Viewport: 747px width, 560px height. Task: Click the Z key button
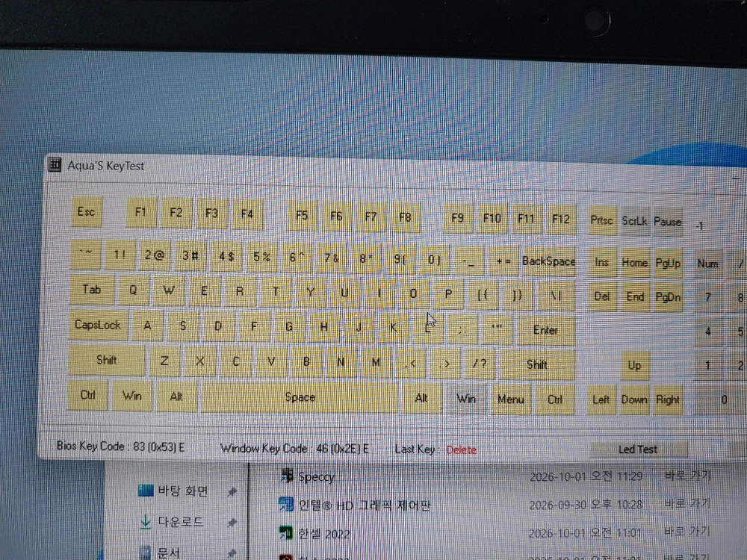pyautogui.click(x=164, y=361)
